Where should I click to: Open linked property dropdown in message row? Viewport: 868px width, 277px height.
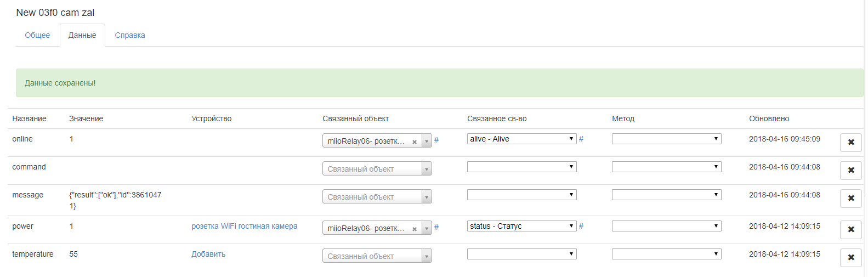click(x=521, y=195)
